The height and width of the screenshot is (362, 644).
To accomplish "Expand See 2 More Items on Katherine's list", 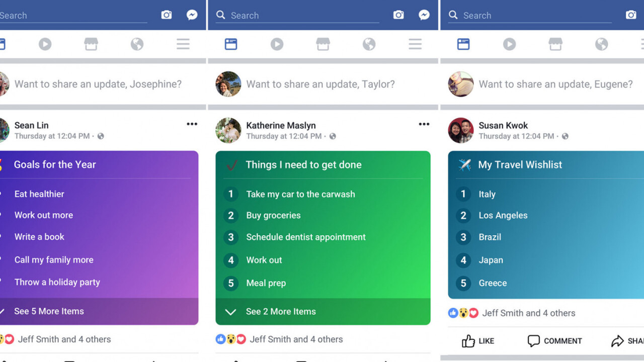I will pyautogui.click(x=281, y=311).
